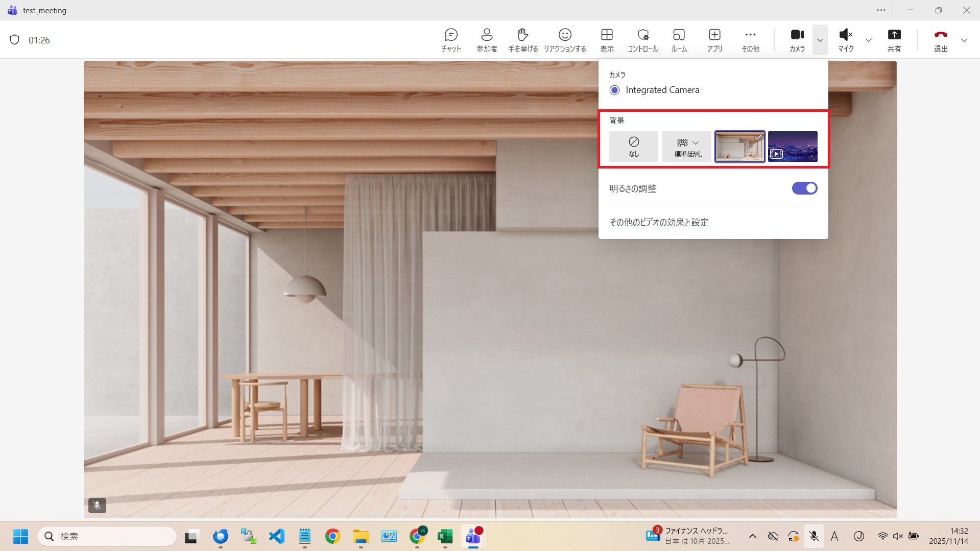Screen dimensions: 980x551
Task: Expand the leave options arrow beside 退出
Action: point(964,40)
